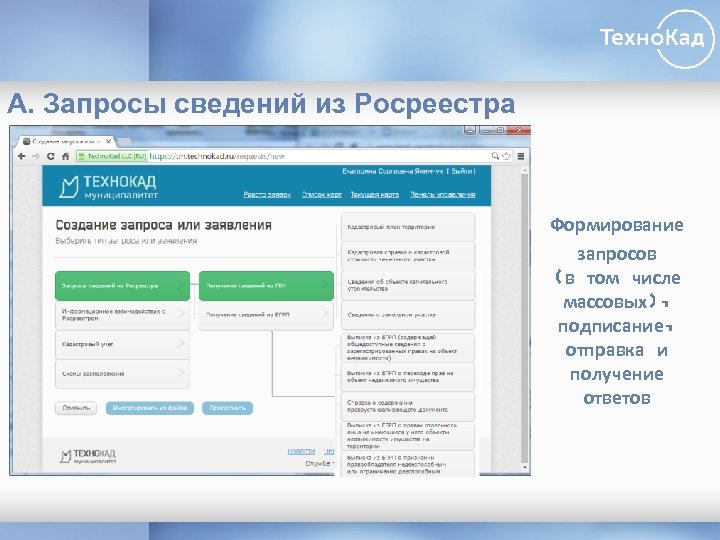Screen dimensions: 720x540
Task: Select 'Получение сведений из ГКН' green item
Action: [x=266, y=286]
